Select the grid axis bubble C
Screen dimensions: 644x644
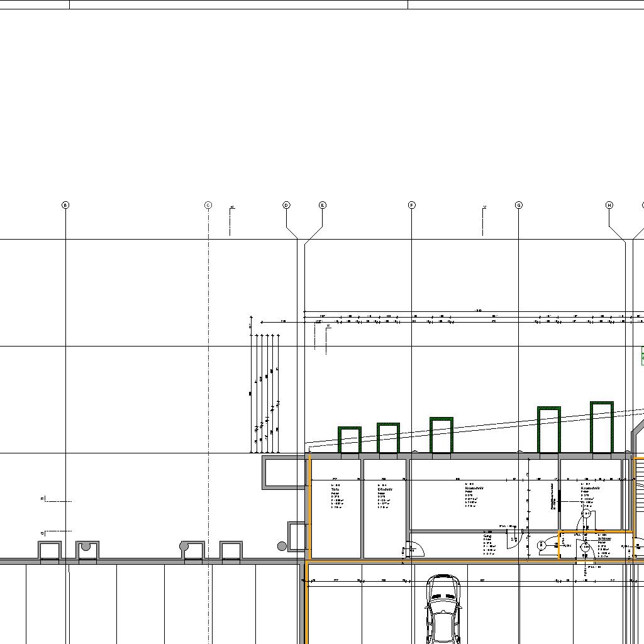coord(208,205)
